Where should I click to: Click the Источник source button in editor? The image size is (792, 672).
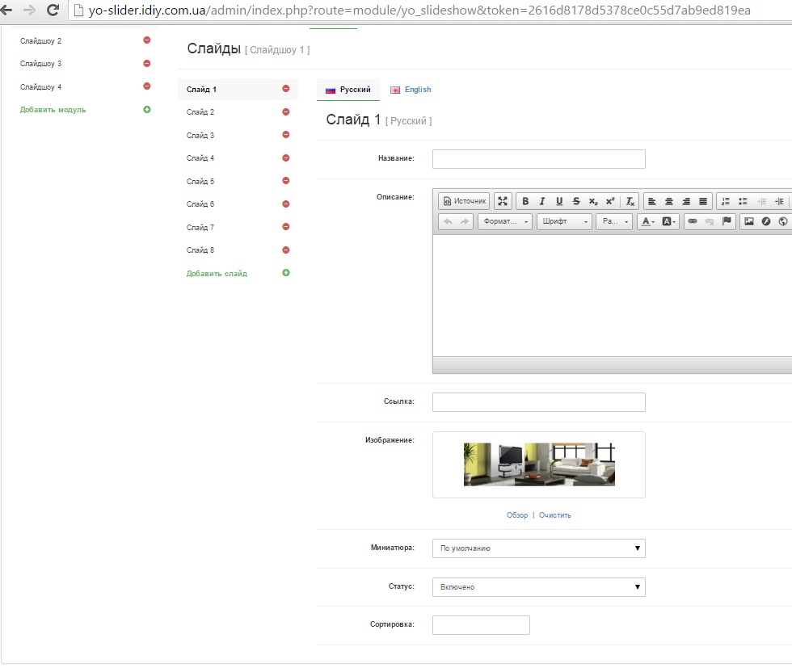coord(464,201)
